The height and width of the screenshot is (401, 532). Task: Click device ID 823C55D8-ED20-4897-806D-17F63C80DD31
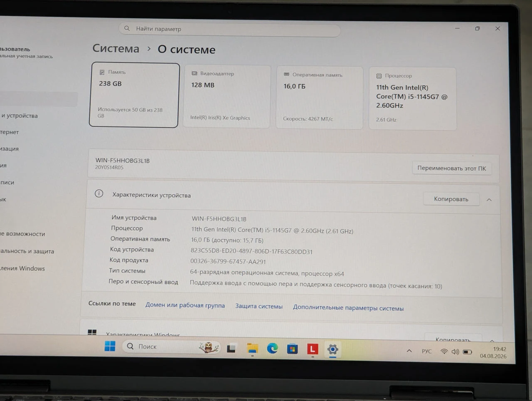pyautogui.click(x=251, y=251)
